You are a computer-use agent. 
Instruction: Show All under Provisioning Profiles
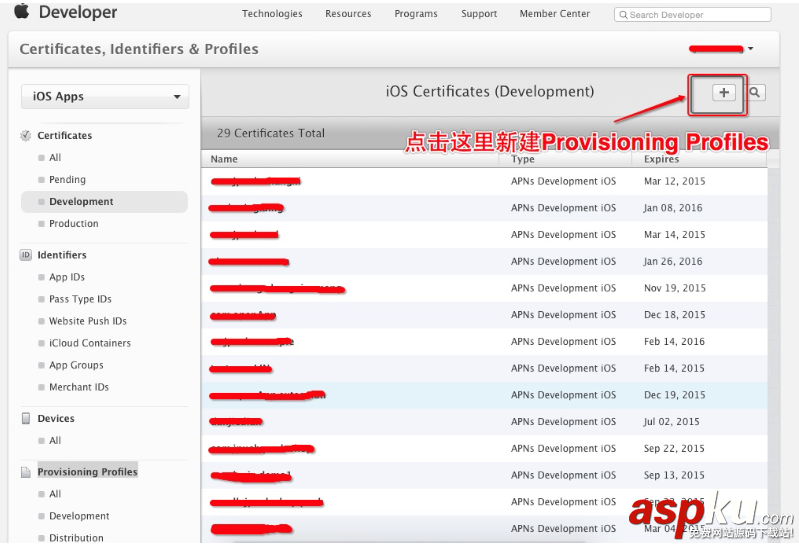55,494
